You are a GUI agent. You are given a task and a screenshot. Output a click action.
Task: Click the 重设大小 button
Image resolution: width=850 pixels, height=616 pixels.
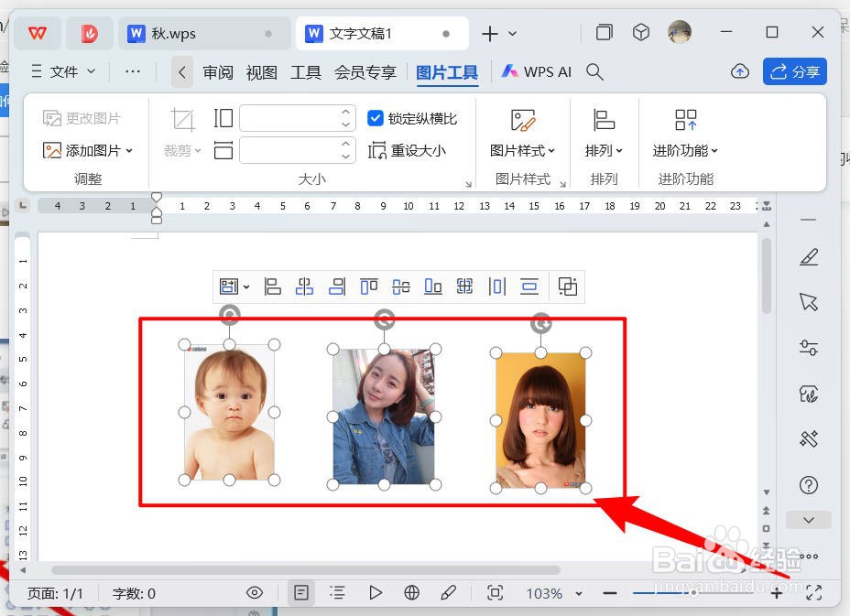click(x=407, y=150)
